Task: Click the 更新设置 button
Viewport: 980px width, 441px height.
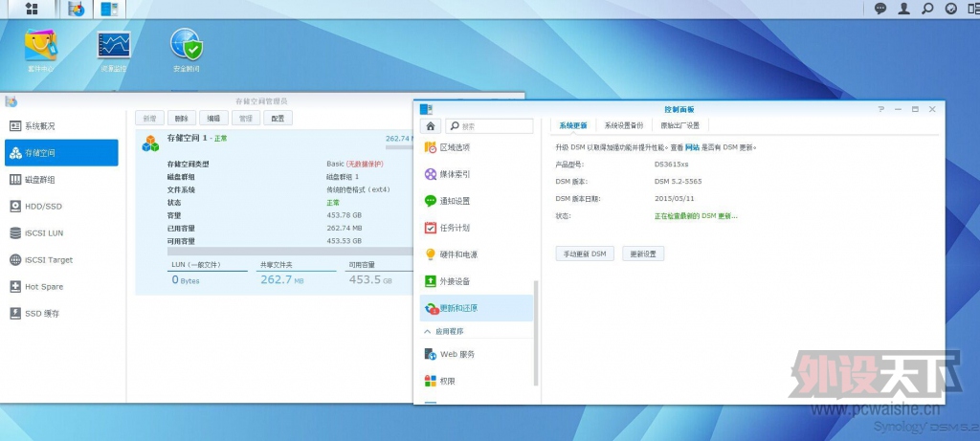Action: click(642, 254)
